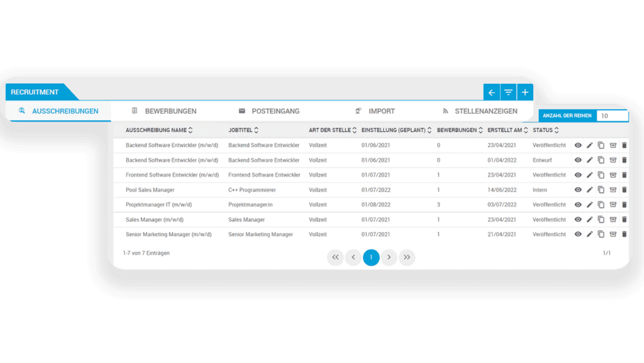Delete the Senior Marketing Manager (m/w/d) row
644x363 pixels.
(x=624, y=235)
